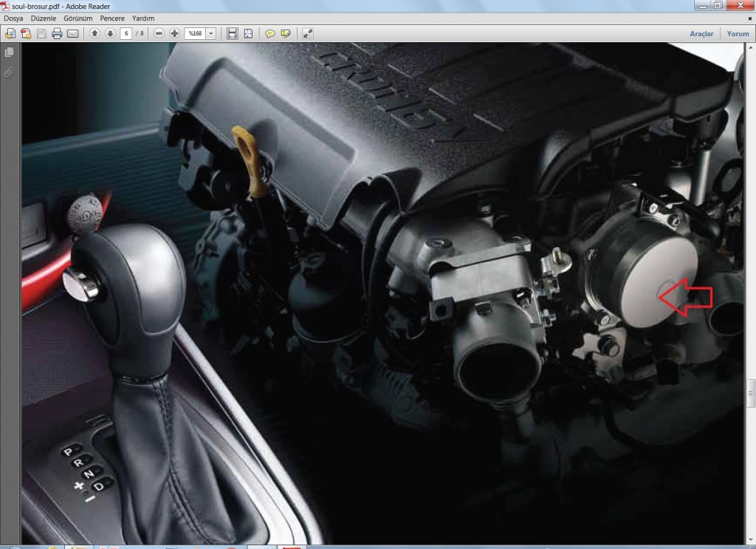Open the zoom percentage dropdown arrow
The height and width of the screenshot is (549, 756).
click(211, 33)
